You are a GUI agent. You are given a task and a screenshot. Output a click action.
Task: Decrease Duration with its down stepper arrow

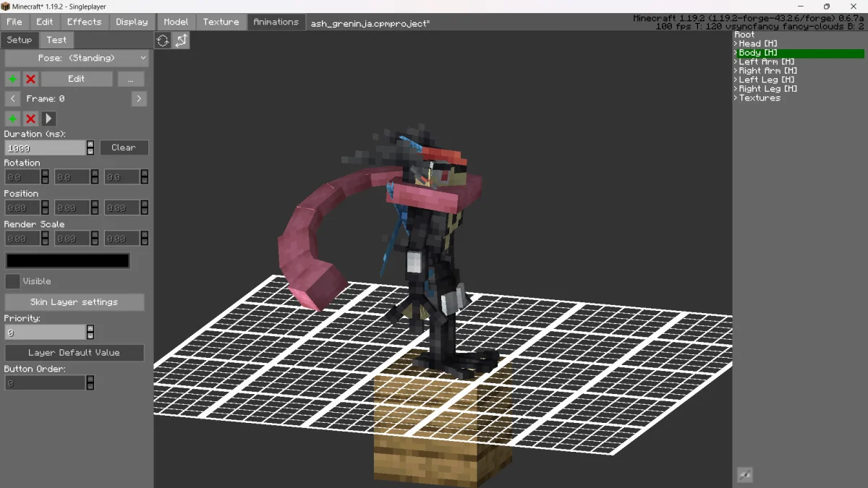[90, 151]
